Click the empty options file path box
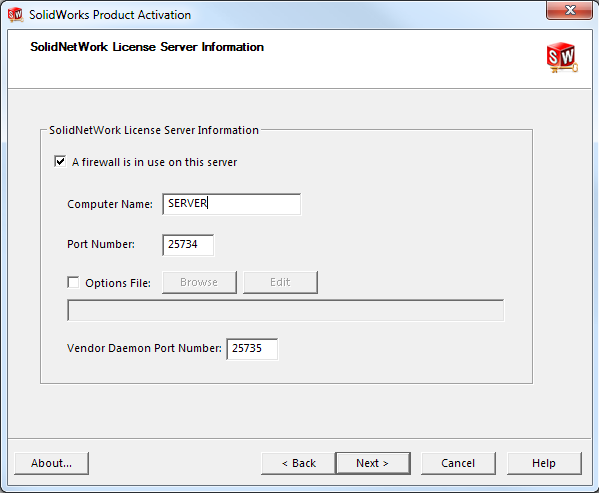Viewport: 599px width, 493px height. click(x=285, y=310)
